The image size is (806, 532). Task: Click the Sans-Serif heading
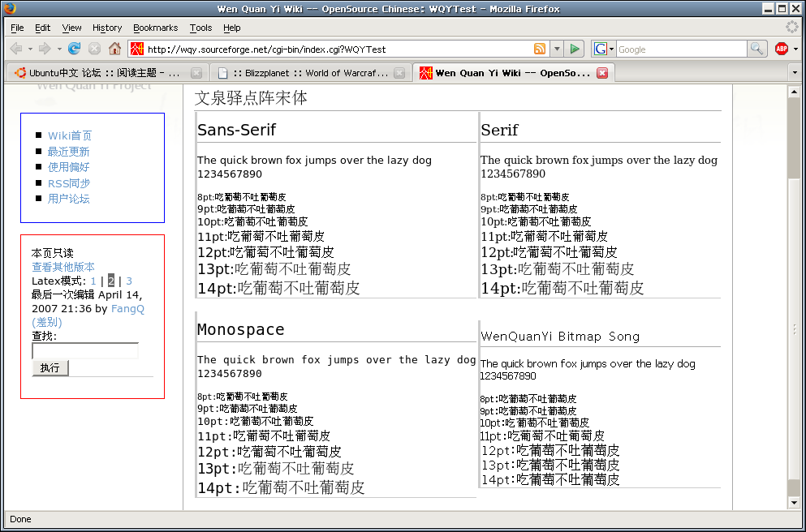[x=236, y=130]
